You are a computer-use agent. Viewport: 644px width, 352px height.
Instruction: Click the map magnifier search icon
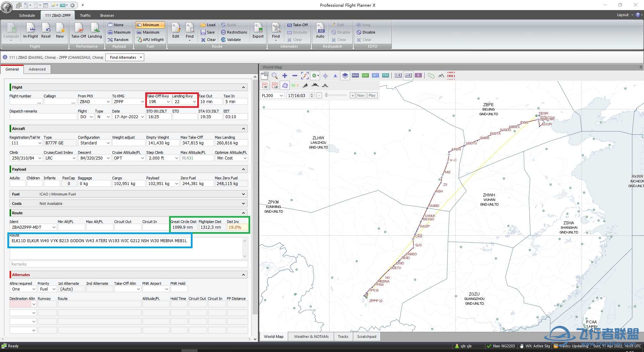point(275,76)
